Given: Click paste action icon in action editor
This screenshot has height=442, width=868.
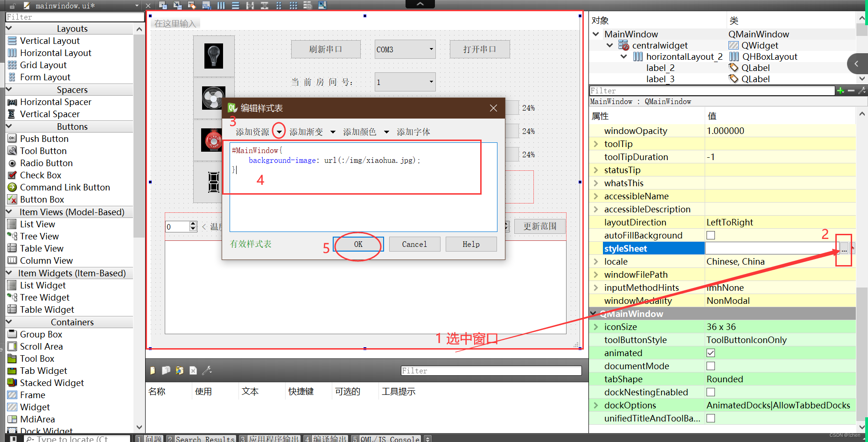Looking at the screenshot, I should coord(179,371).
